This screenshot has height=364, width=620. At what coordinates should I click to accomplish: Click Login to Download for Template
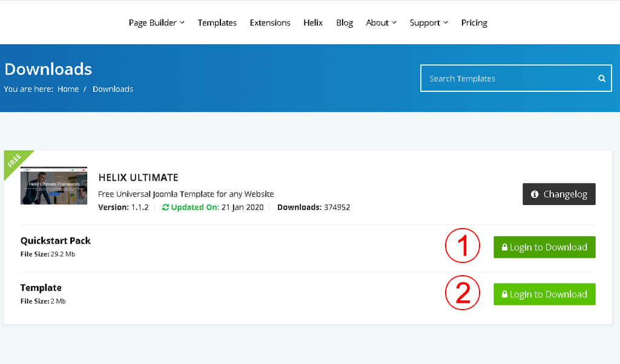[x=544, y=294]
